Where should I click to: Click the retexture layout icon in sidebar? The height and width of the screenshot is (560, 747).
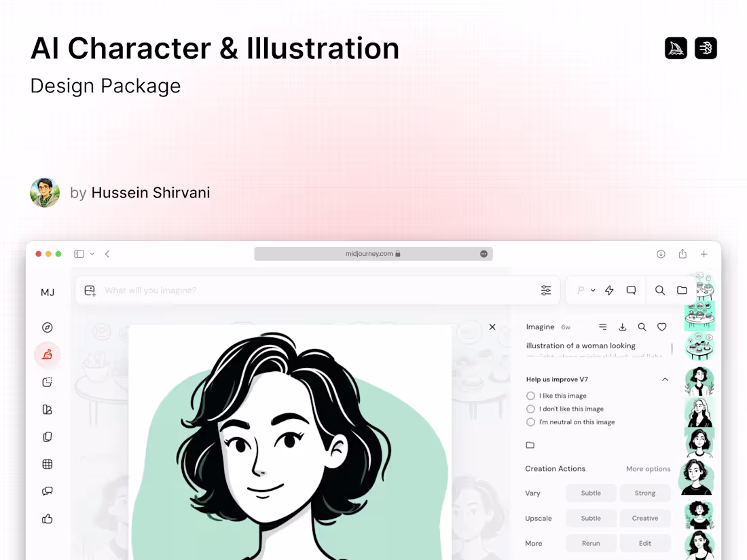pos(47,409)
